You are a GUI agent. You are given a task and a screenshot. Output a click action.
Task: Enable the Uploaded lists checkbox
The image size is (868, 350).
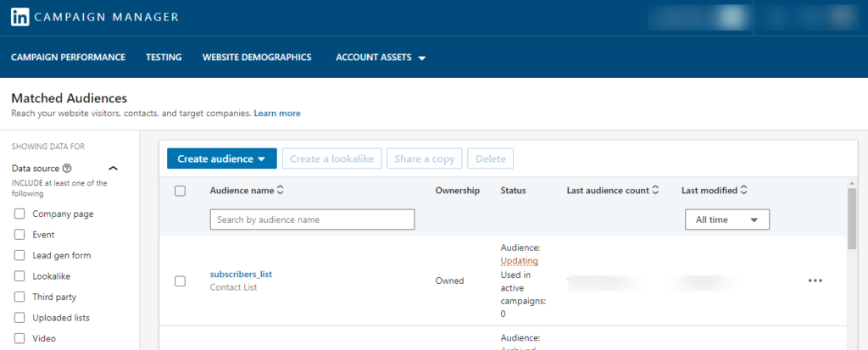point(20,318)
